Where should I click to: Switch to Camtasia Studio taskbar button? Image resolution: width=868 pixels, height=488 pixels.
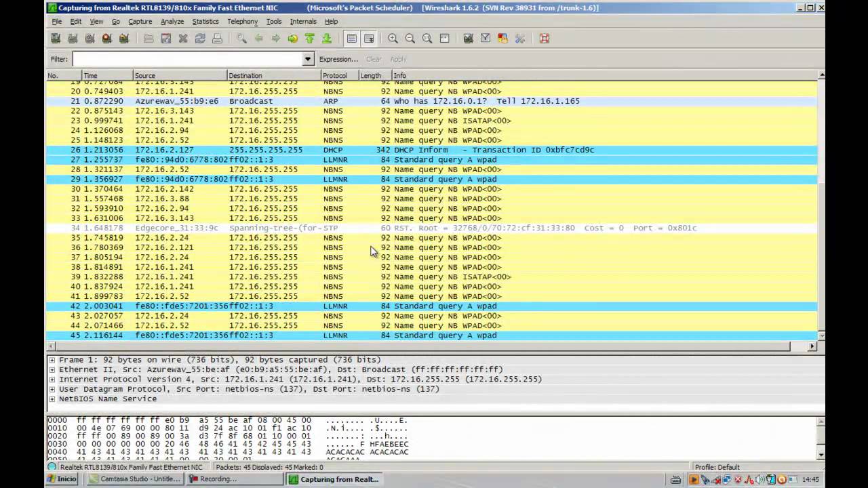tap(135, 479)
